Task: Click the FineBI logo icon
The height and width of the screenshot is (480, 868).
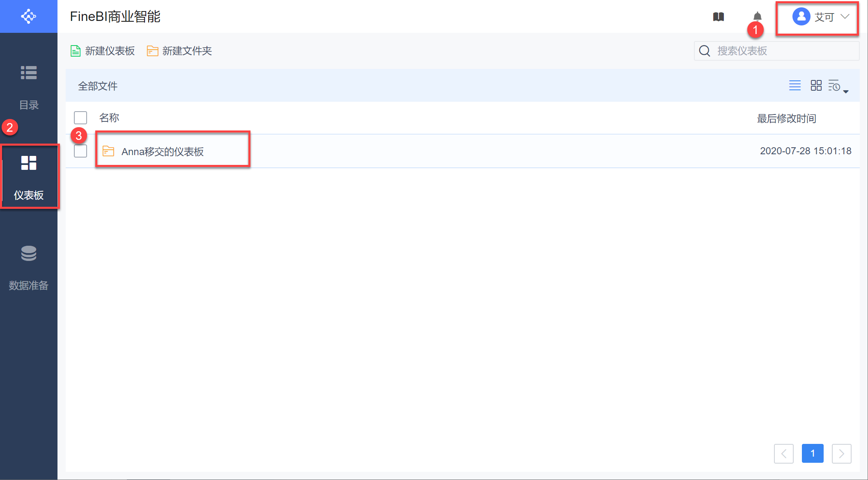Action: [28, 16]
